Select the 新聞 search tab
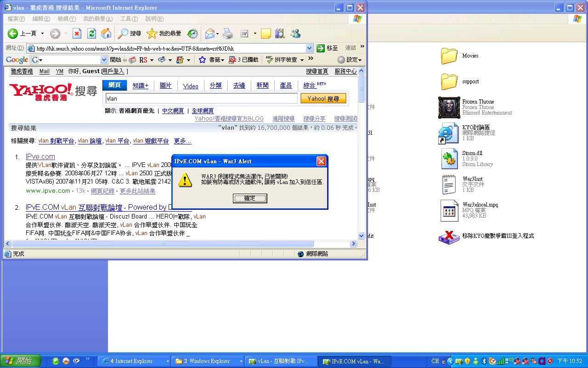The image size is (588, 368). point(263,86)
